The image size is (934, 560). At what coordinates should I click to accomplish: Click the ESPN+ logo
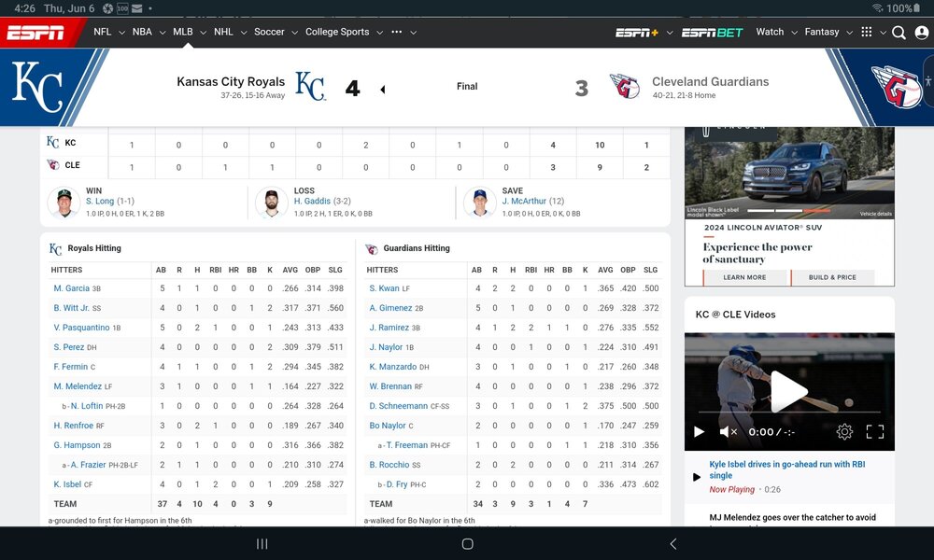[637, 33]
